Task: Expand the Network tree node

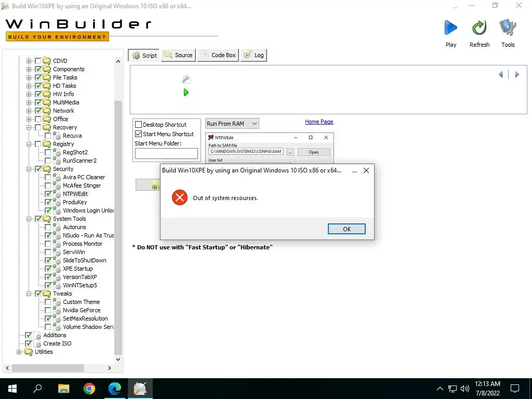Action: click(29, 111)
